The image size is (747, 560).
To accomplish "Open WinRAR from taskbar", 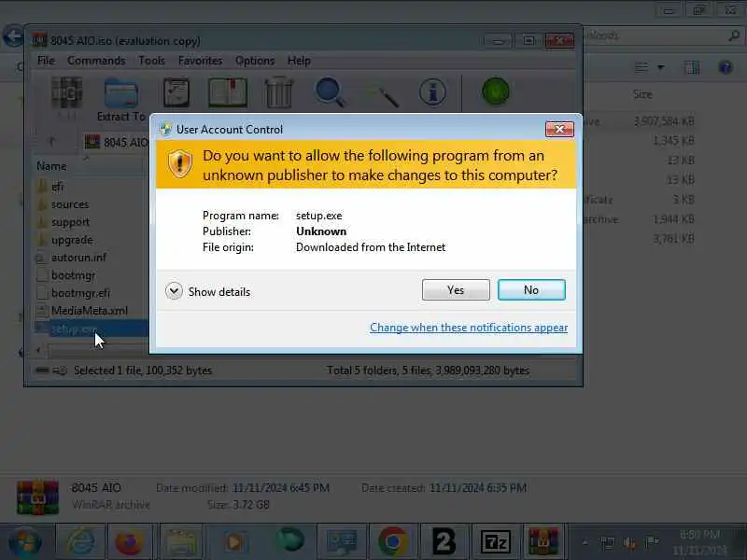I will (x=543, y=542).
